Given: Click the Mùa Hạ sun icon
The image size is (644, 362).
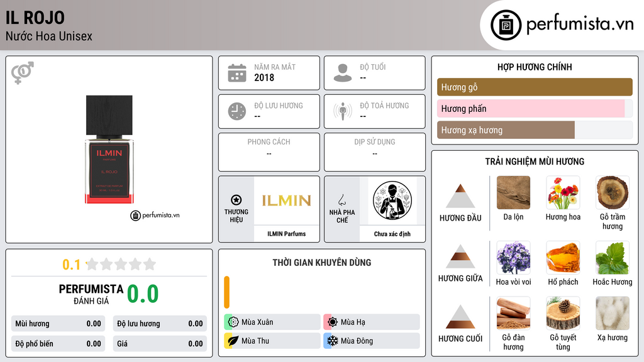Looking at the screenshot, I should 333,322.
